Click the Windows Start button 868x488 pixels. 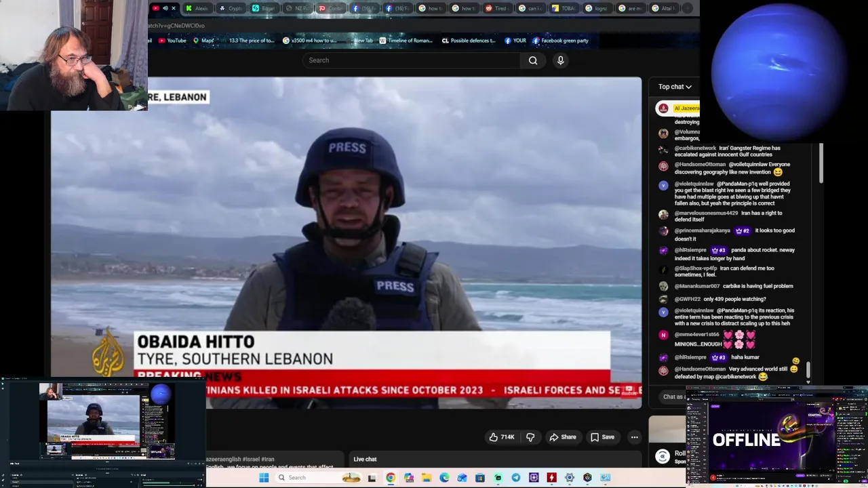click(x=264, y=478)
